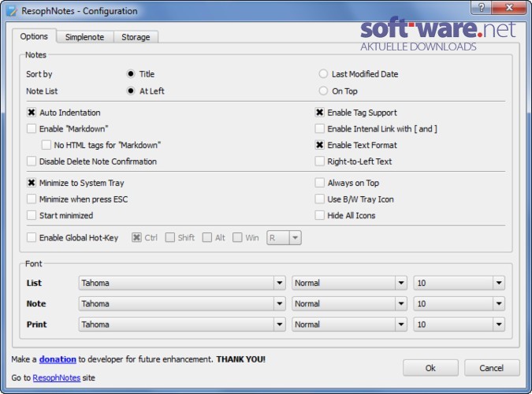Tick Disable Delete Note Confirmation
Screen dimensions: 532x394
[32, 162]
